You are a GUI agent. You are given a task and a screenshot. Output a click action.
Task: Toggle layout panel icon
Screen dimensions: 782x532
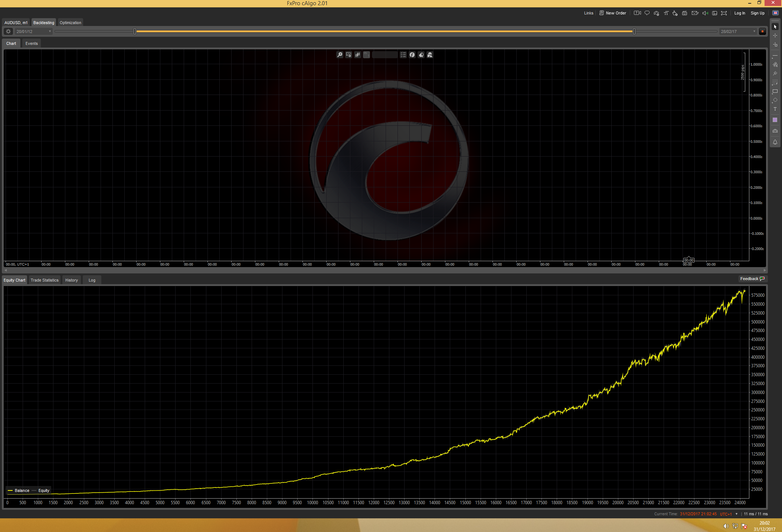click(714, 13)
